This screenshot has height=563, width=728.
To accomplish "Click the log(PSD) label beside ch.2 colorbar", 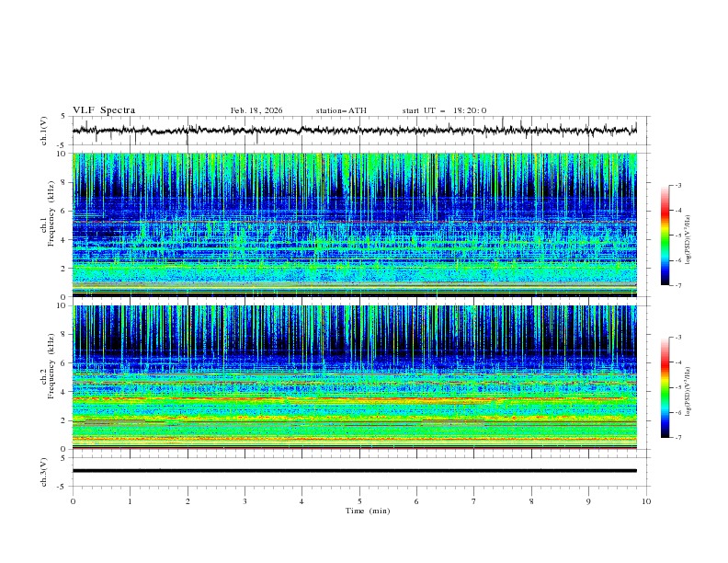I will (x=688, y=392).
